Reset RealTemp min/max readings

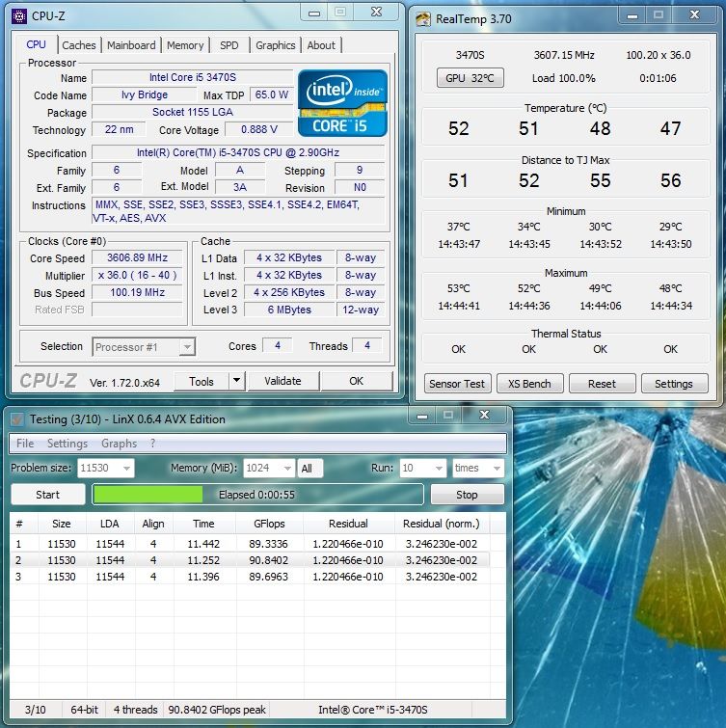pos(602,384)
